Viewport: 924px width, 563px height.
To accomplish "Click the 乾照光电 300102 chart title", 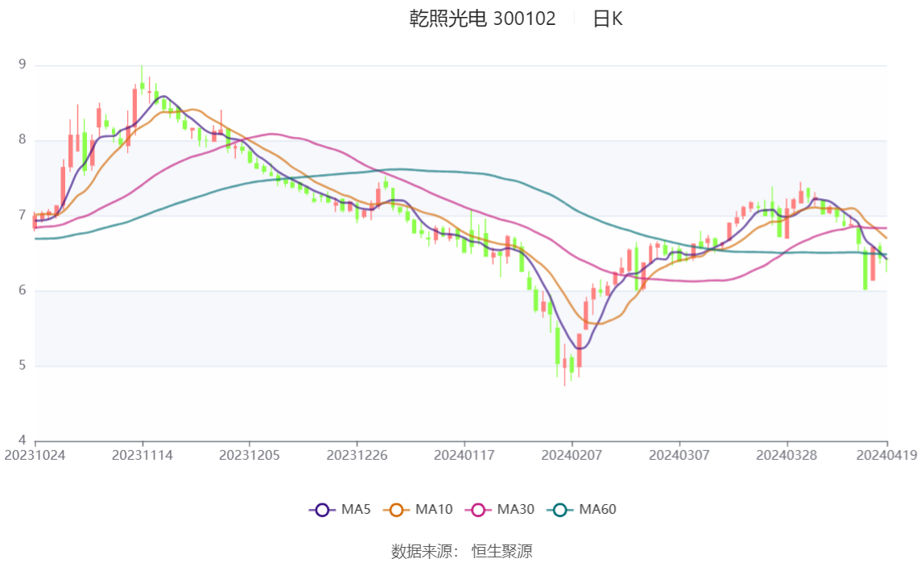I will coord(483,19).
